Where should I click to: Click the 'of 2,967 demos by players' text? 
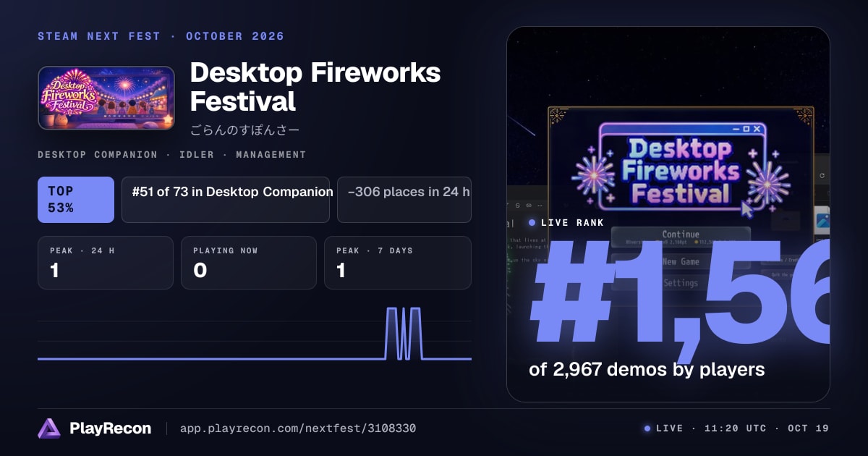pyautogui.click(x=647, y=369)
